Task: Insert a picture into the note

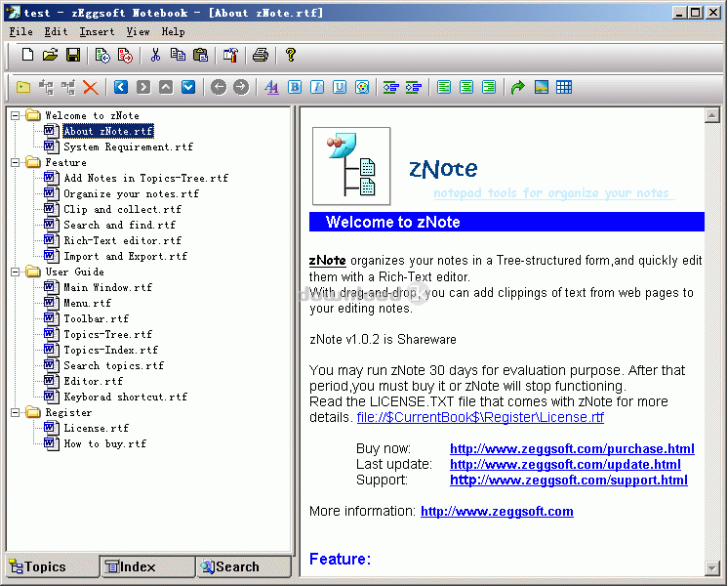Action: click(542, 87)
